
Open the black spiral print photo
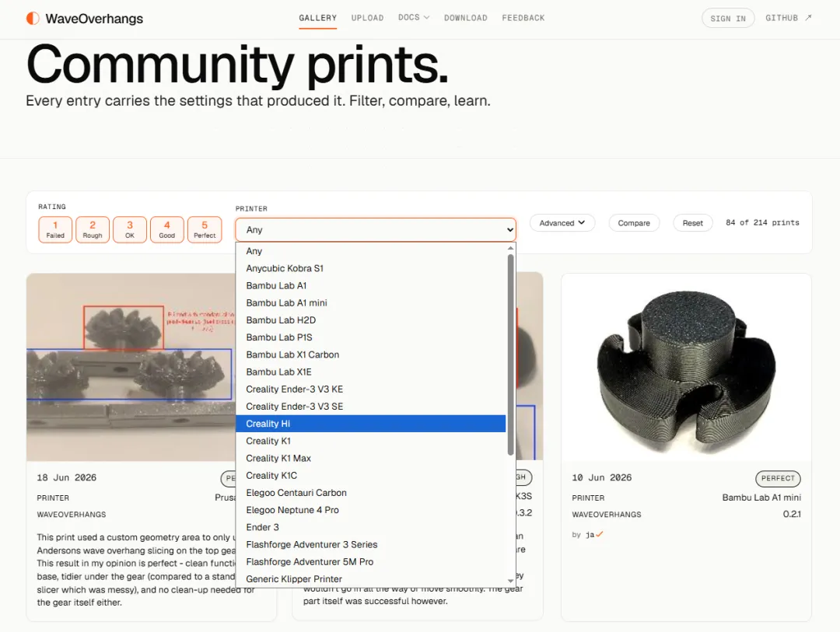686,368
